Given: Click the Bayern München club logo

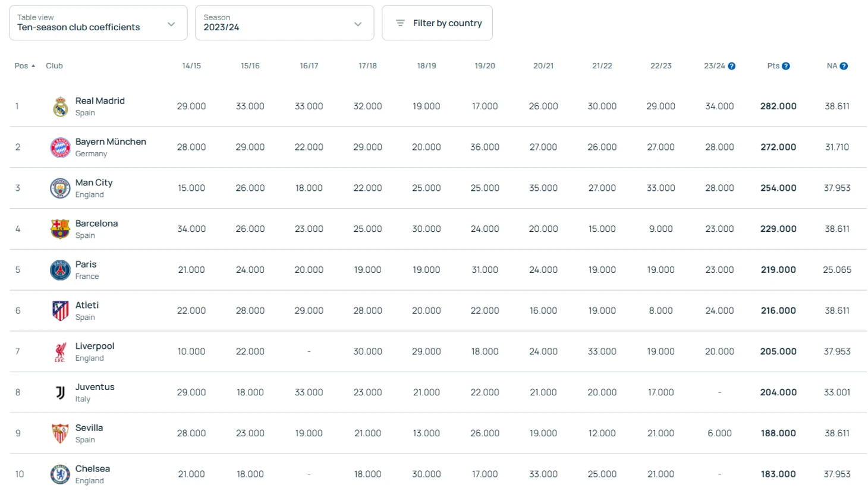Looking at the screenshot, I should pos(60,147).
